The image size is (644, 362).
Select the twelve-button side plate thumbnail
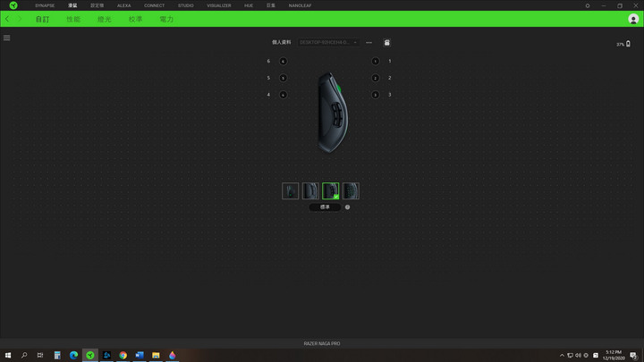351,191
